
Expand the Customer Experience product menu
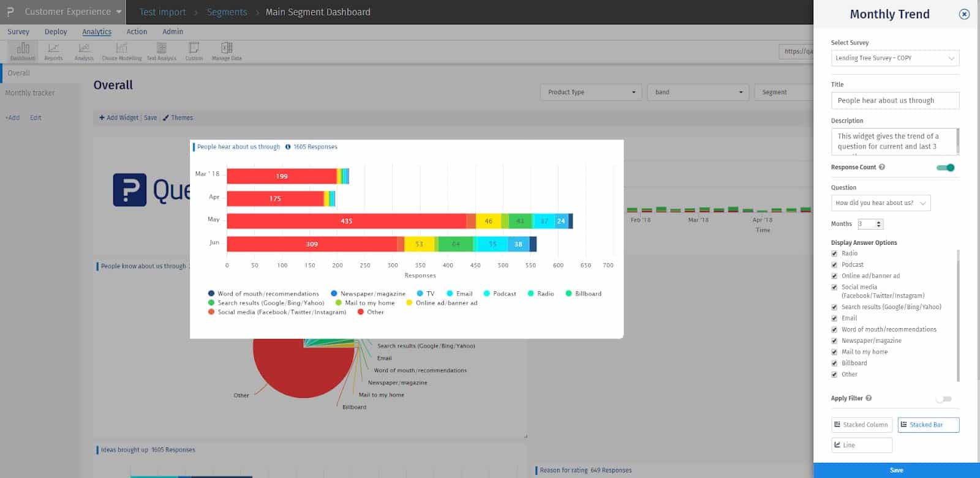pyautogui.click(x=73, y=12)
